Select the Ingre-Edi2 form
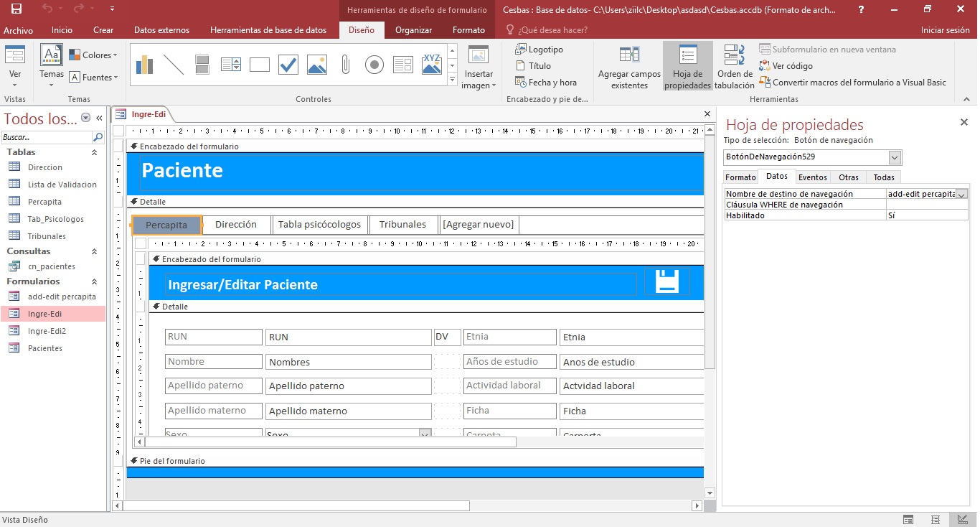This screenshot has height=527, width=980. pos(47,331)
